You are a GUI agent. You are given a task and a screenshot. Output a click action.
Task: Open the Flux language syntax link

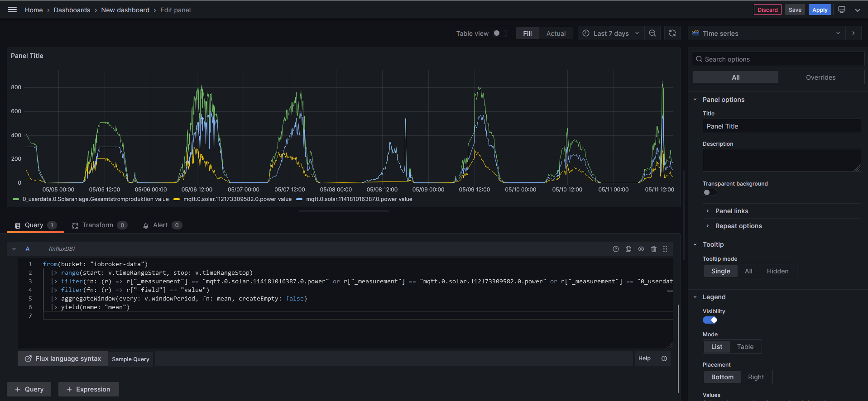click(63, 358)
